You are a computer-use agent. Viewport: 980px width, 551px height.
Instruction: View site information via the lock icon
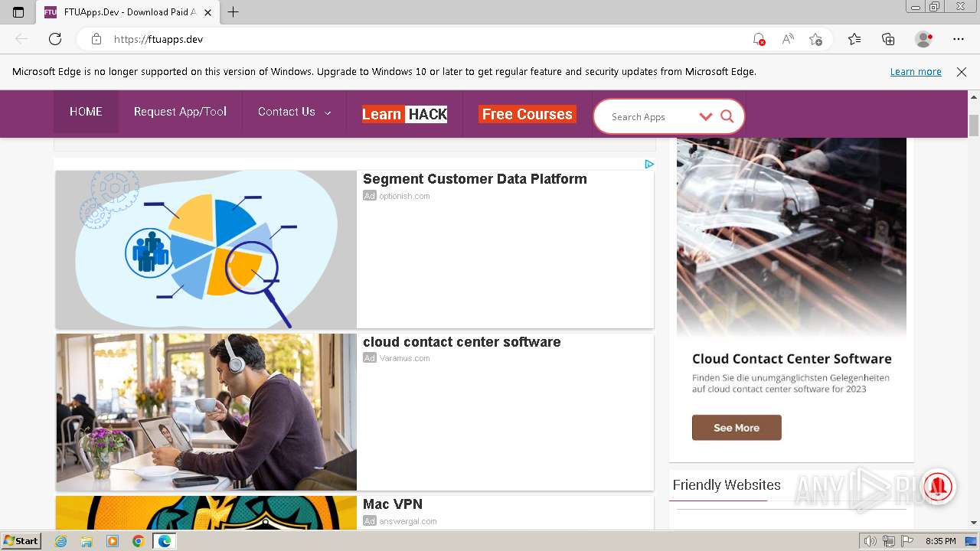(x=96, y=39)
